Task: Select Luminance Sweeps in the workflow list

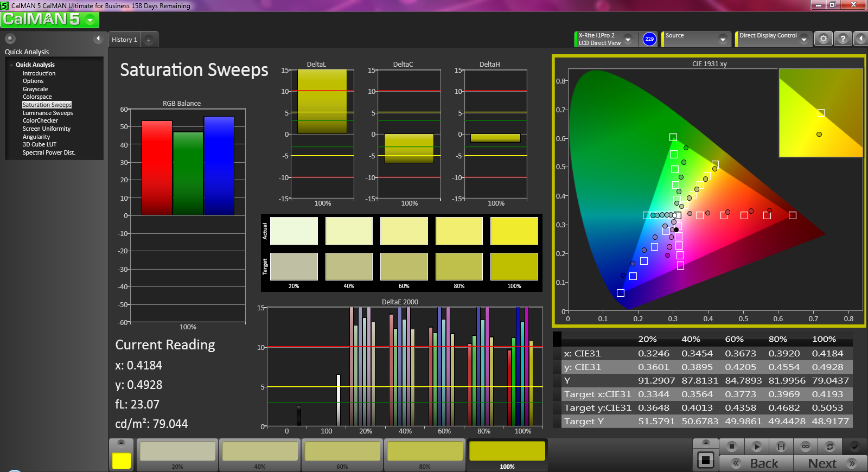Action: [48, 113]
